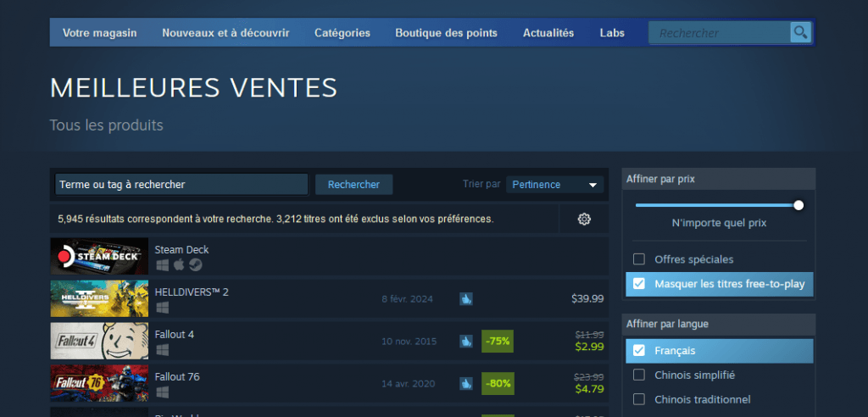Click thumbs-up review icon for Fallout 4

pos(466,341)
